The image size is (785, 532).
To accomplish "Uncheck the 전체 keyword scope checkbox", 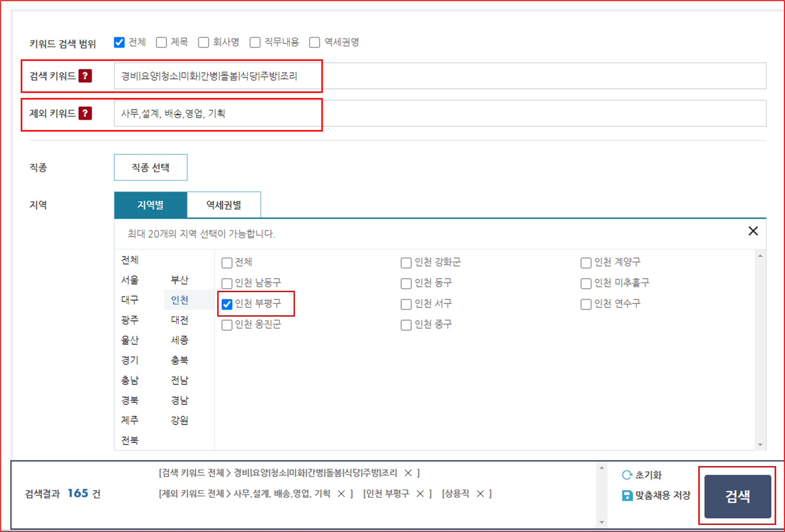I will [119, 42].
